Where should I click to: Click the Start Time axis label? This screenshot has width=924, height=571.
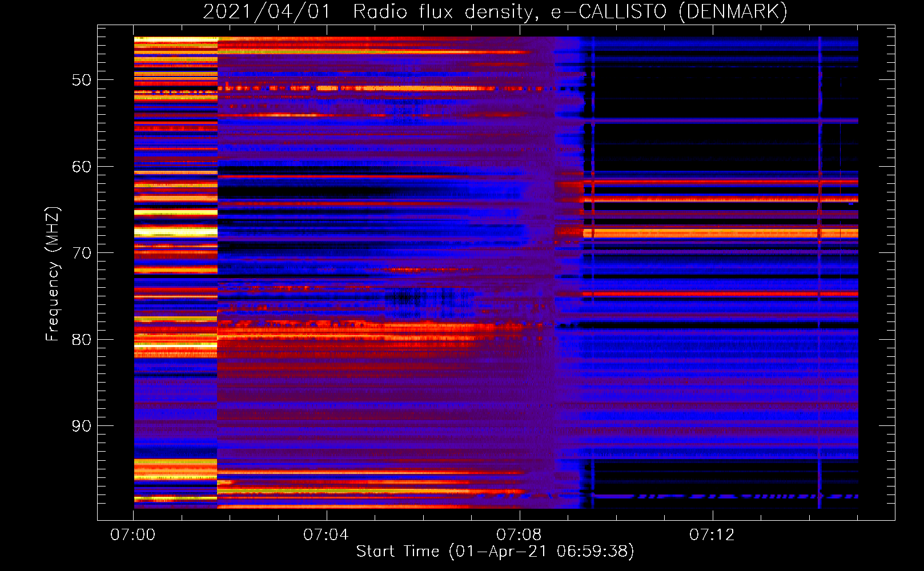(x=496, y=552)
